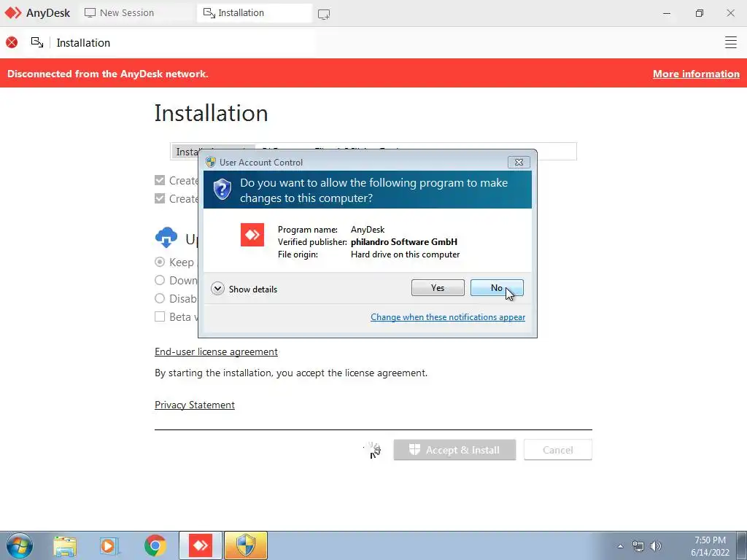
Task: Click the taskbar clock showing 7:50 PM
Action: point(710,546)
